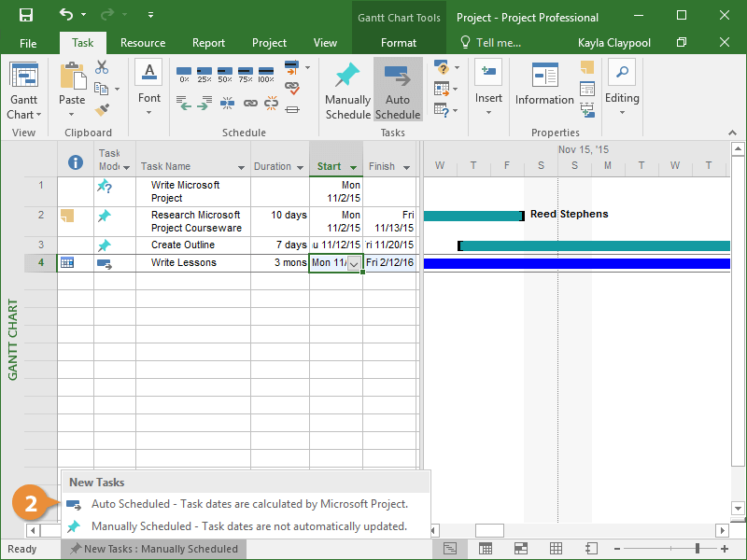Viewport: 747px width, 560px height.
Task: Mark task 50% complete
Action: coord(225,74)
